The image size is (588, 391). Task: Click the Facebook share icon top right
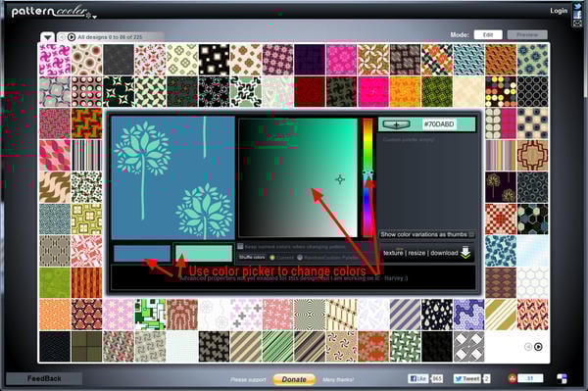(577, 15)
